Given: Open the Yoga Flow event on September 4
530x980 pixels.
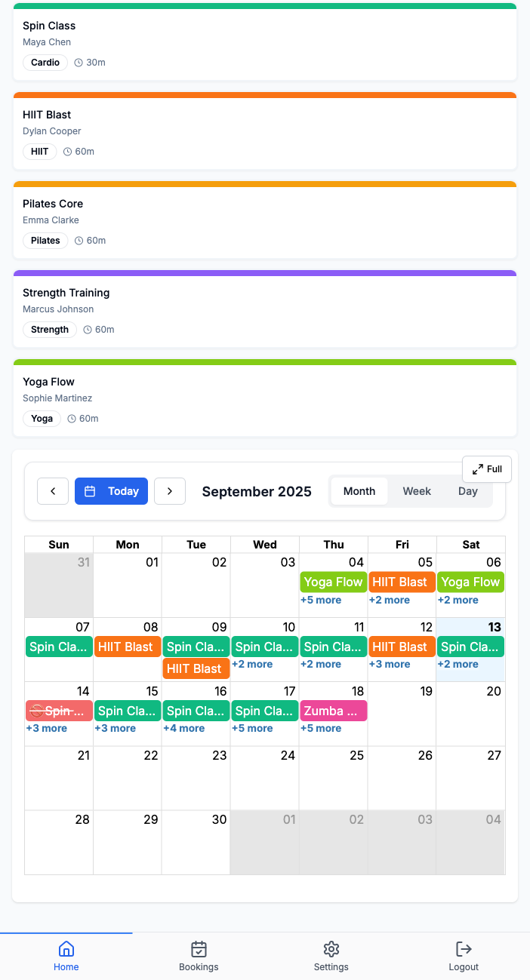Looking at the screenshot, I should (332, 582).
